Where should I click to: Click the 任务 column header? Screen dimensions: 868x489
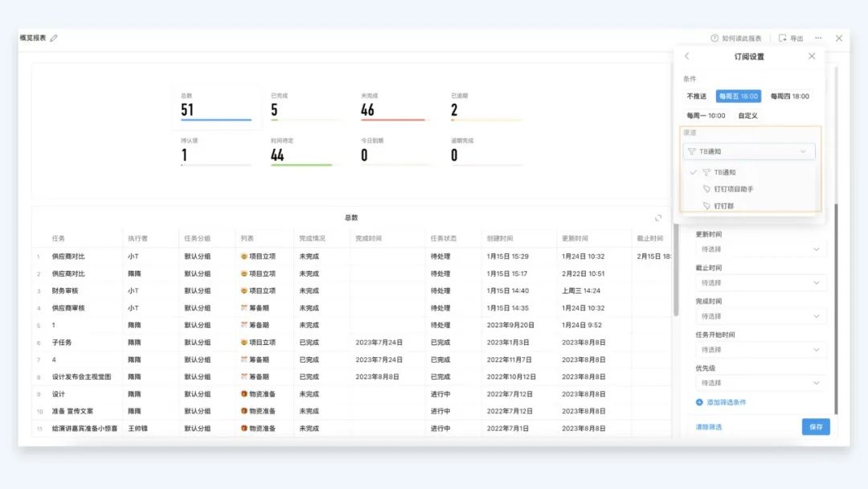click(59, 239)
